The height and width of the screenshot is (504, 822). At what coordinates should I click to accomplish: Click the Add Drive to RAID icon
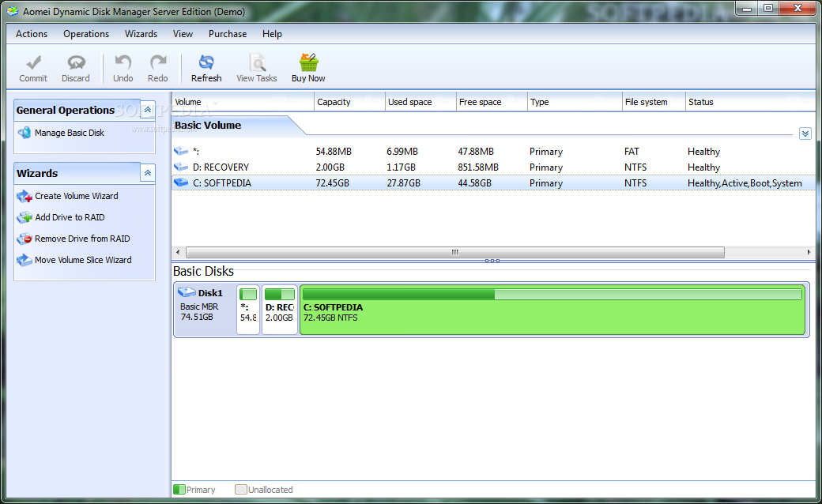pyautogui.click(x=25, y=217)
